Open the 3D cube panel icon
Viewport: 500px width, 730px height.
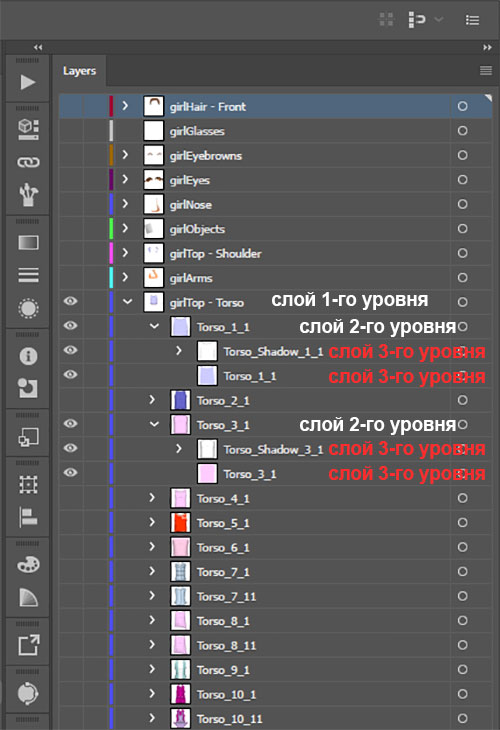[28, 129]
